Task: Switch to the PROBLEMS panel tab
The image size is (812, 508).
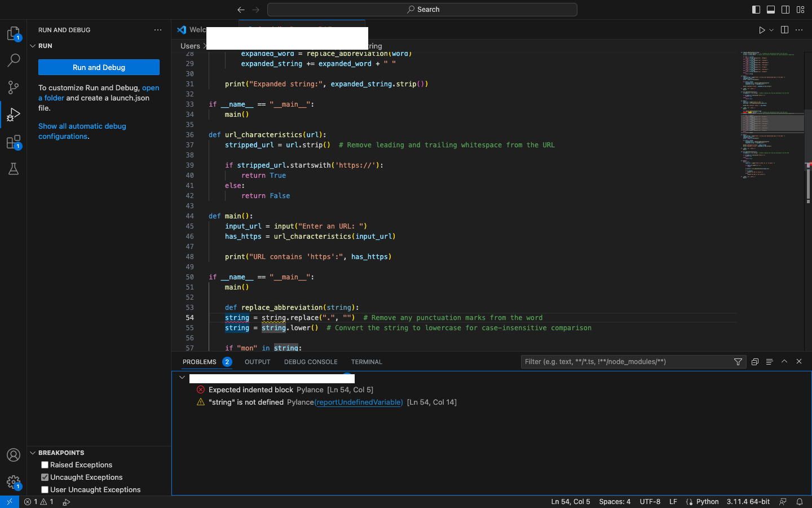Action: click(200, 362)
